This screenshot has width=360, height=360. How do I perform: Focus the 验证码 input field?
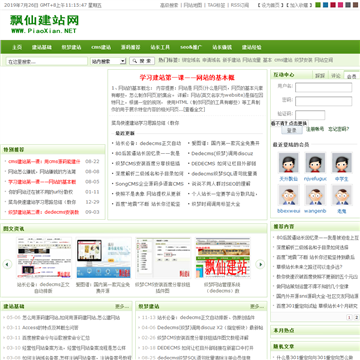click(310, 115)
